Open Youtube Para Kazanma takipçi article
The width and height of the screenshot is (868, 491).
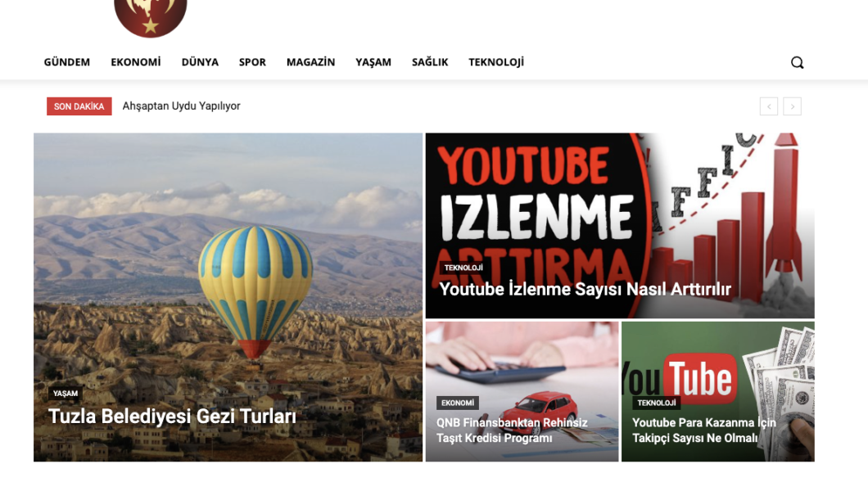click(704, 430)
